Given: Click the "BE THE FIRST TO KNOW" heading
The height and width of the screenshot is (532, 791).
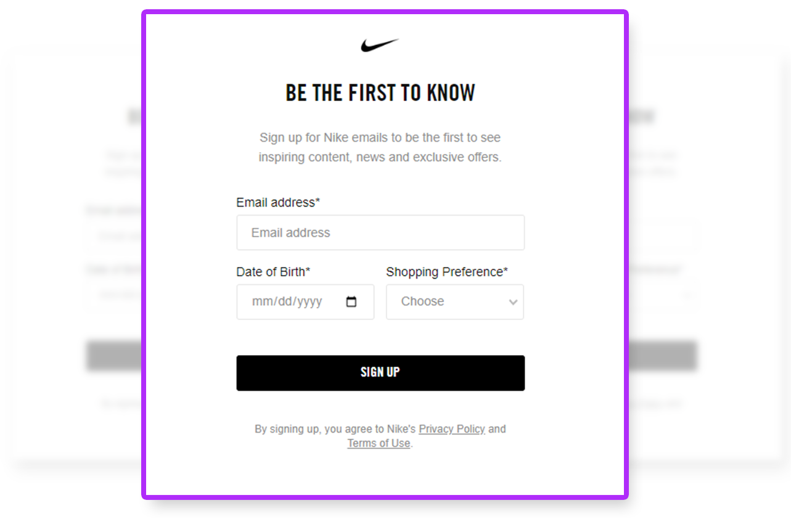Looking at the screenshot, I should click(380, 92).
